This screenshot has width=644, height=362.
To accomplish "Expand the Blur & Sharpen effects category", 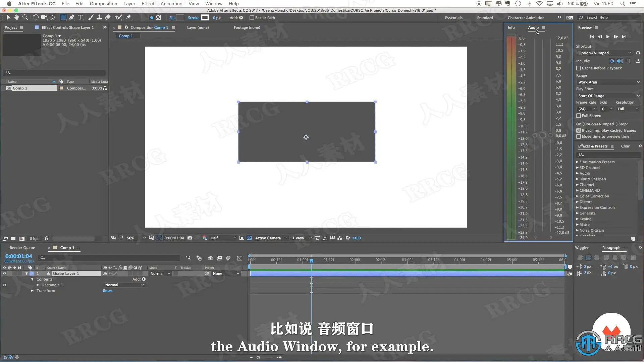I will click(x=577, y=179).
